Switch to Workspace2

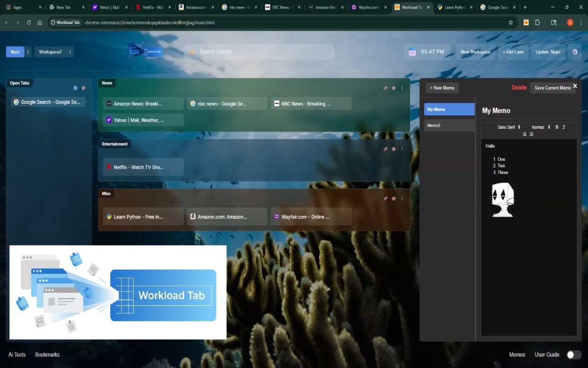(50, 52)
